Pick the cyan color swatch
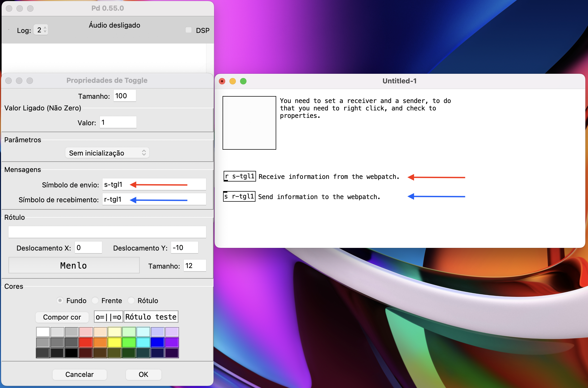588x388 pixels. [143, 342]
